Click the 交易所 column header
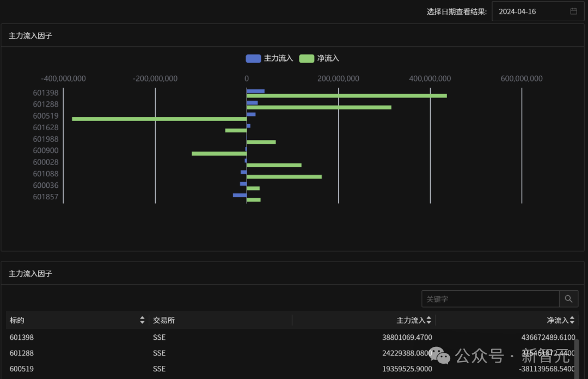This screenshot has height=379, width=588. tap(164, 320)
